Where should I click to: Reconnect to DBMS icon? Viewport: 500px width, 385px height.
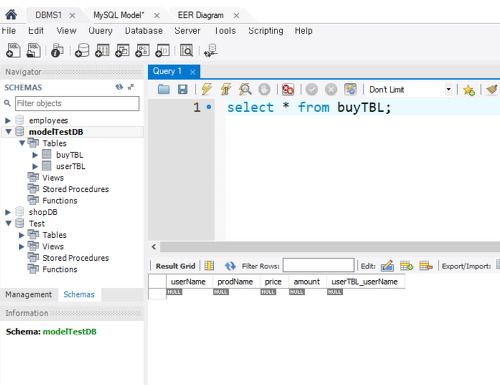211,51
